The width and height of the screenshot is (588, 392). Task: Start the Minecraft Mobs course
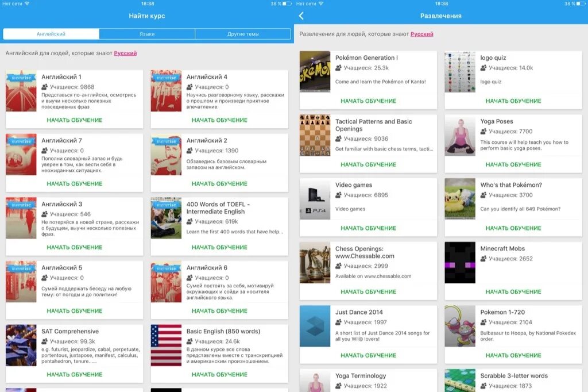513,292
